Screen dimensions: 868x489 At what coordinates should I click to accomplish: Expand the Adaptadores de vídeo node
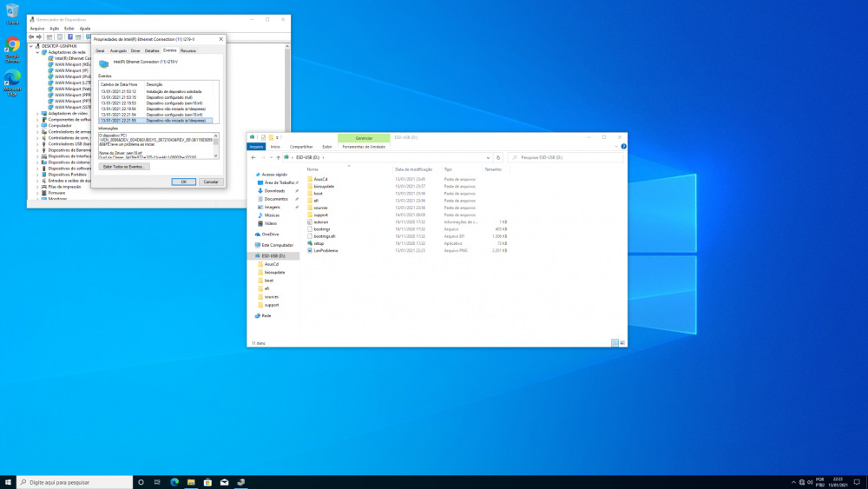coord(37,113)
